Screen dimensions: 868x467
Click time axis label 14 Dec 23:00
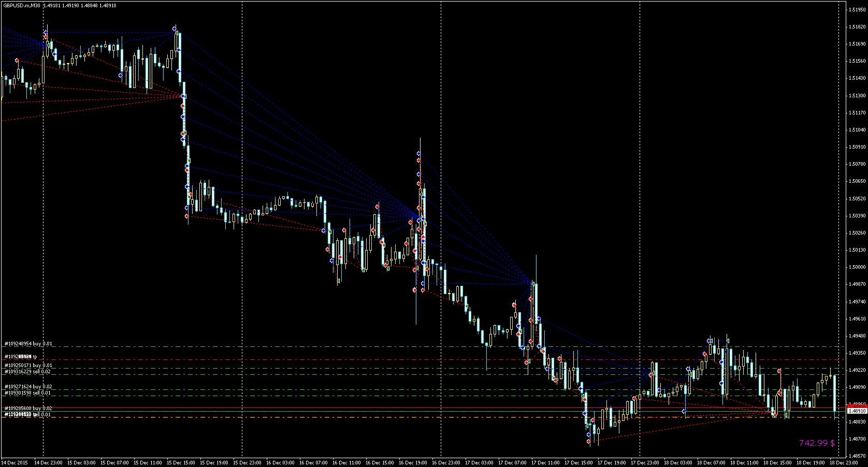click(48, 462)
